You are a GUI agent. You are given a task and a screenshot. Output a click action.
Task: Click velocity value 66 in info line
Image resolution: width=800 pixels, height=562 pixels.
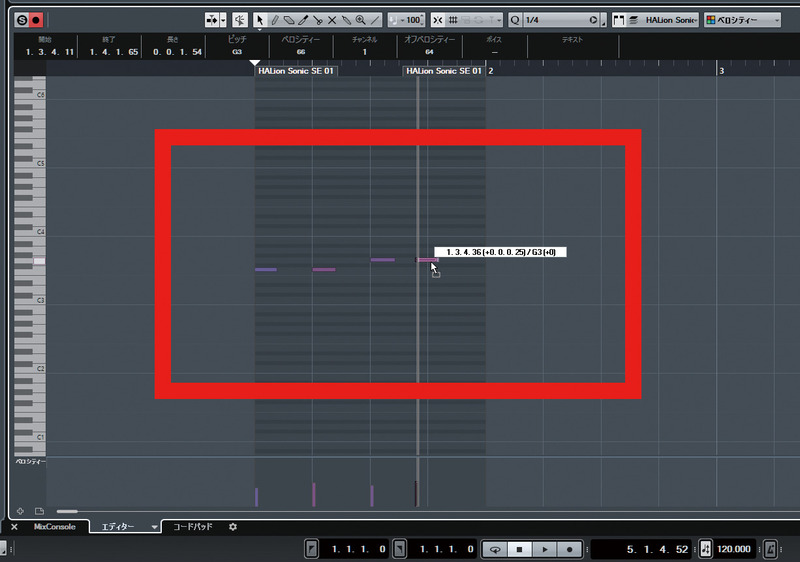coord(301,52)
